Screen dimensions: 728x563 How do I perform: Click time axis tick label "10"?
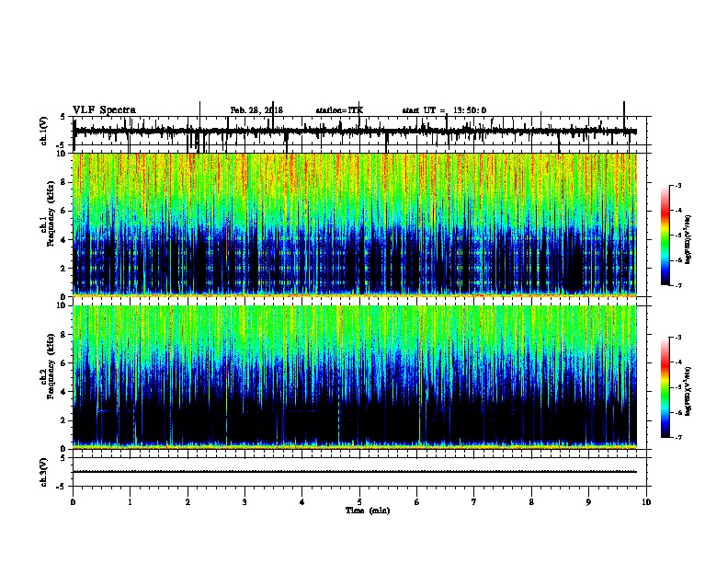(646, 502)
